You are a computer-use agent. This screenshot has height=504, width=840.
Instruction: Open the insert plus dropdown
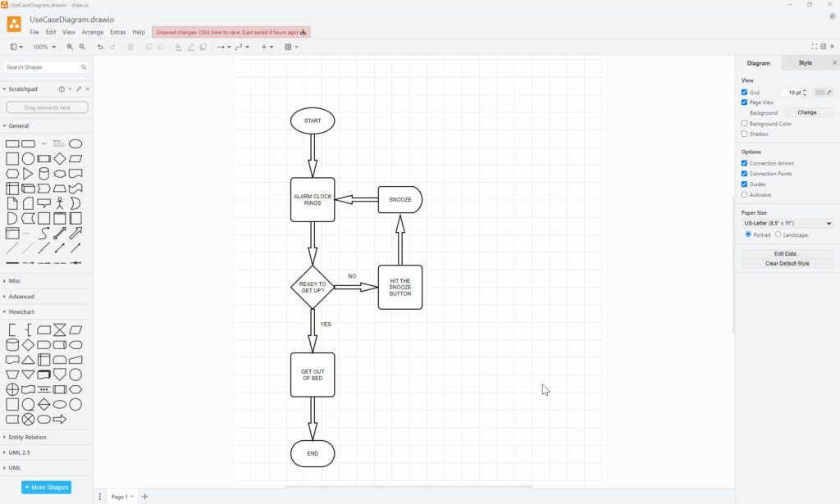click(267, 47)
